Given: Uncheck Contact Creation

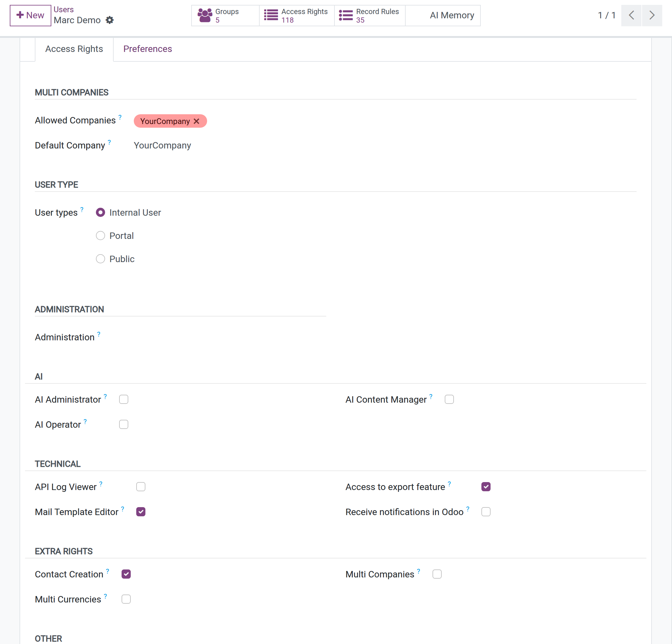Looking at the screenshot, I should pyautogui.click(x=126, y=574).
